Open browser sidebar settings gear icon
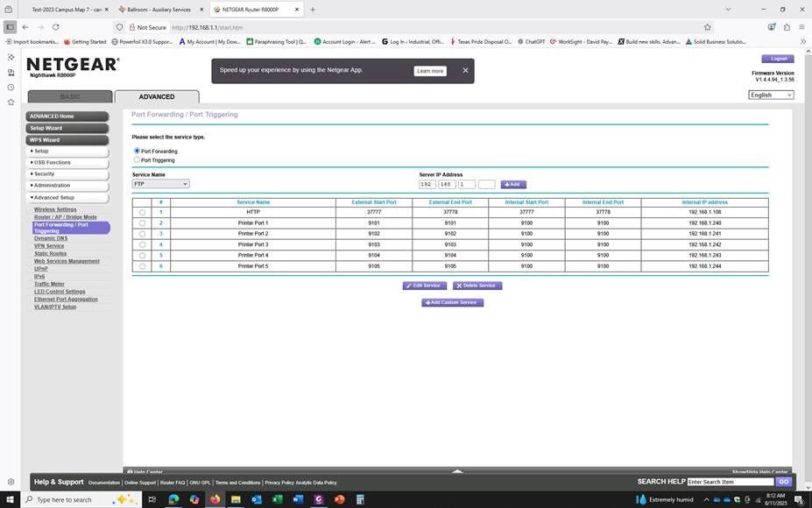The height and width of the screenshot is (508, 812). click(11, 482)
